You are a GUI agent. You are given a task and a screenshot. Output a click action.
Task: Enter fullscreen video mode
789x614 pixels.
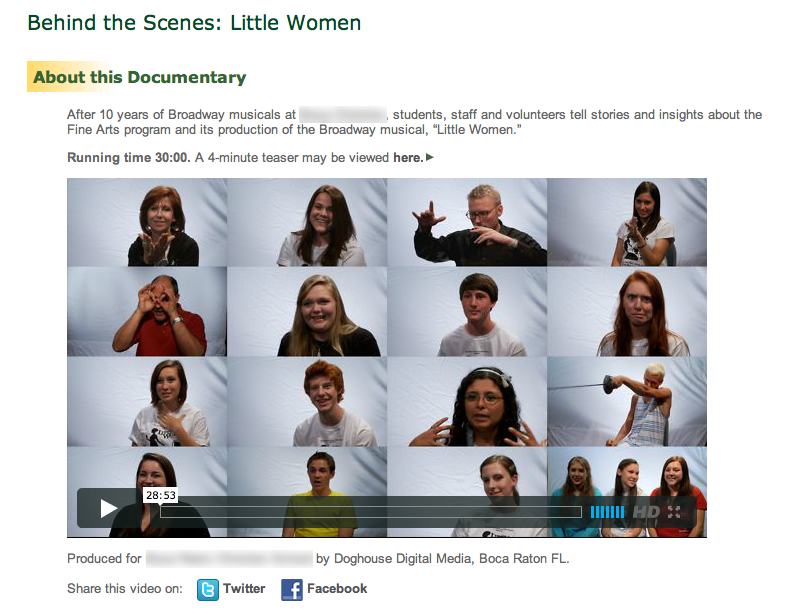(674, 512)
